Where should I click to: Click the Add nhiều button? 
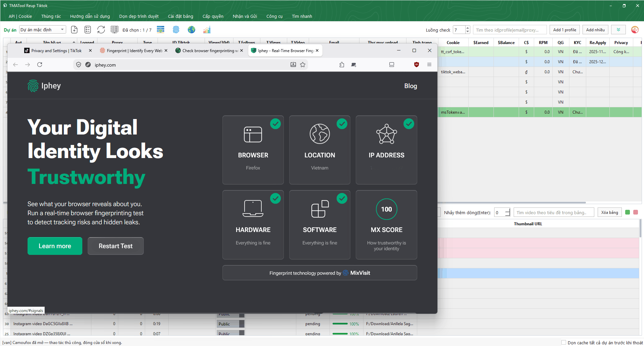pos(595,30)
